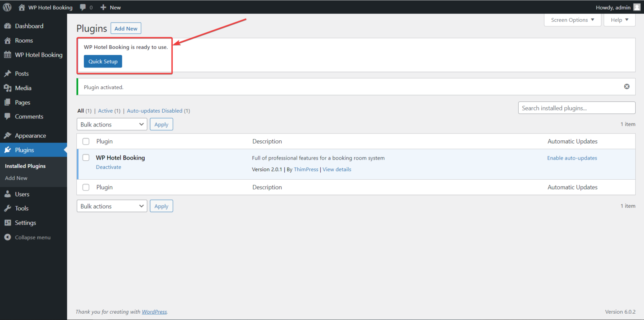644x320 pixels.
Task: Deactivate the WP Hotel Booking plugin
Action: [x=108, y=167]
